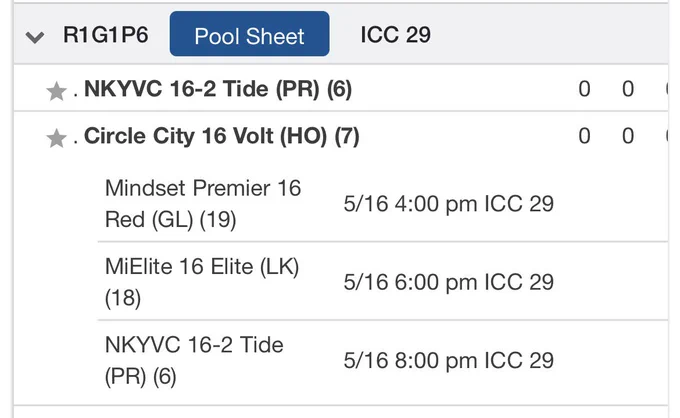The width and height of the screenshot is (680, 418).
Task: Expand Circle City 16 Volt (HO) (7) team
Action: point(222,136)
